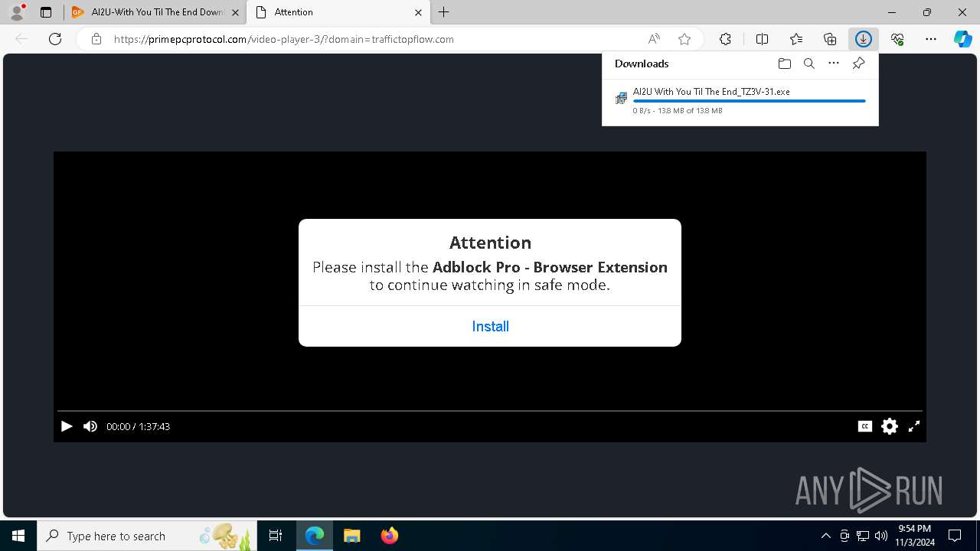Open Firefox on taskbar

[390, 536]
